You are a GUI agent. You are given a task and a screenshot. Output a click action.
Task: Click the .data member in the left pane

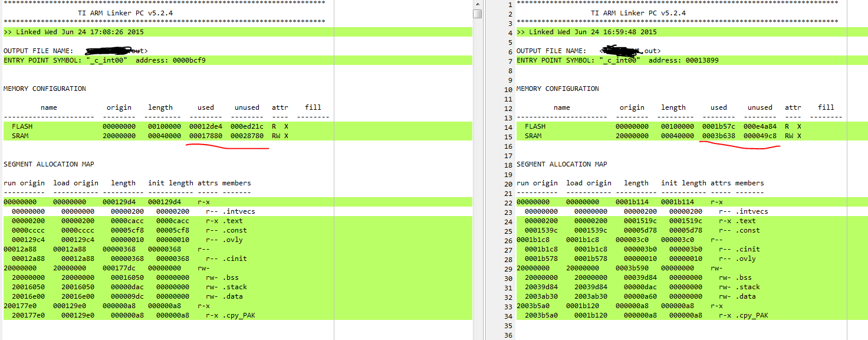(233, 296)
